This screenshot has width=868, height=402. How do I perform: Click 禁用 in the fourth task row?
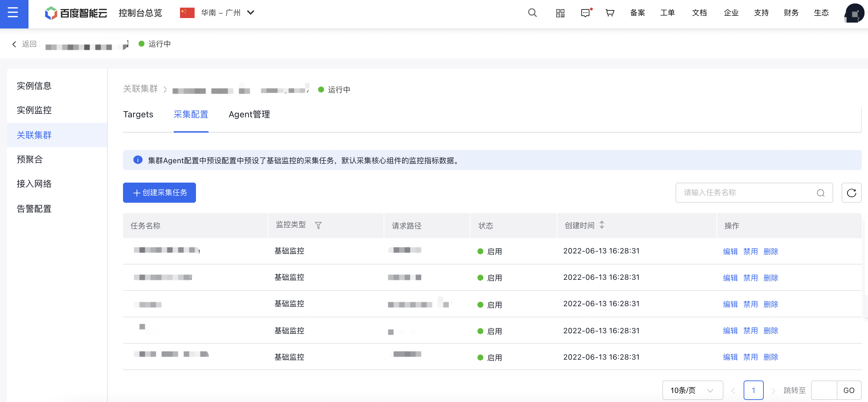(x=751, y=330)
